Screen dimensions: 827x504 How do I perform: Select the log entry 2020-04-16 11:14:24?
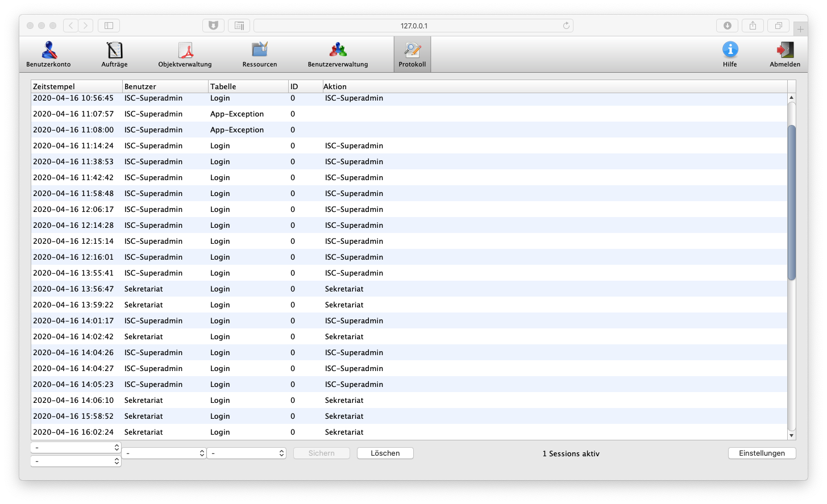click(x=409, y=145)
